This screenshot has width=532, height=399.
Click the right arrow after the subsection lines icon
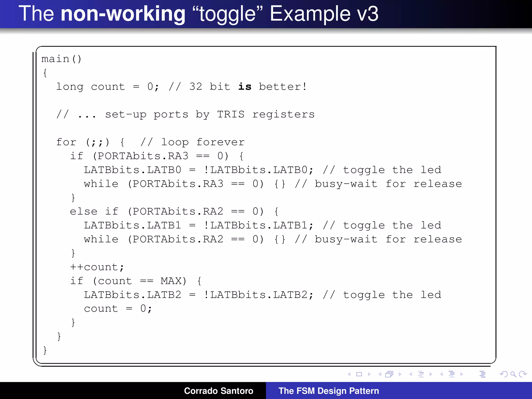pyautogui.click(x=431, y=374)
